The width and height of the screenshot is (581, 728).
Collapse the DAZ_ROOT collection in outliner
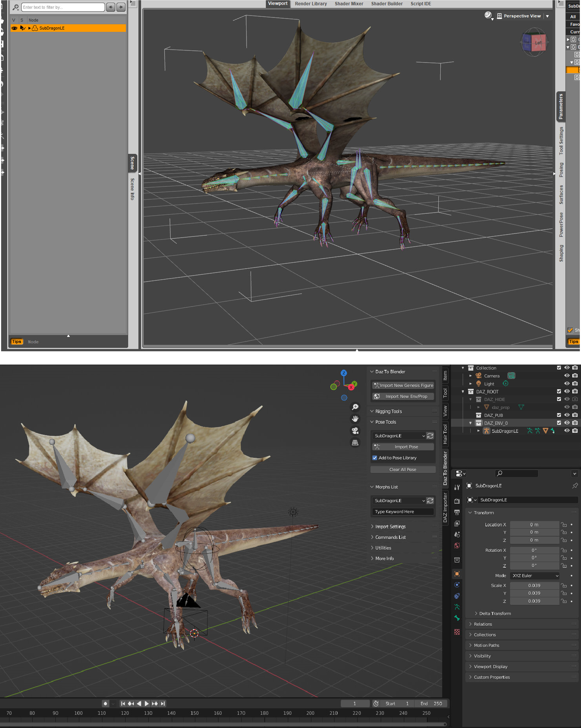pos(463,391)
